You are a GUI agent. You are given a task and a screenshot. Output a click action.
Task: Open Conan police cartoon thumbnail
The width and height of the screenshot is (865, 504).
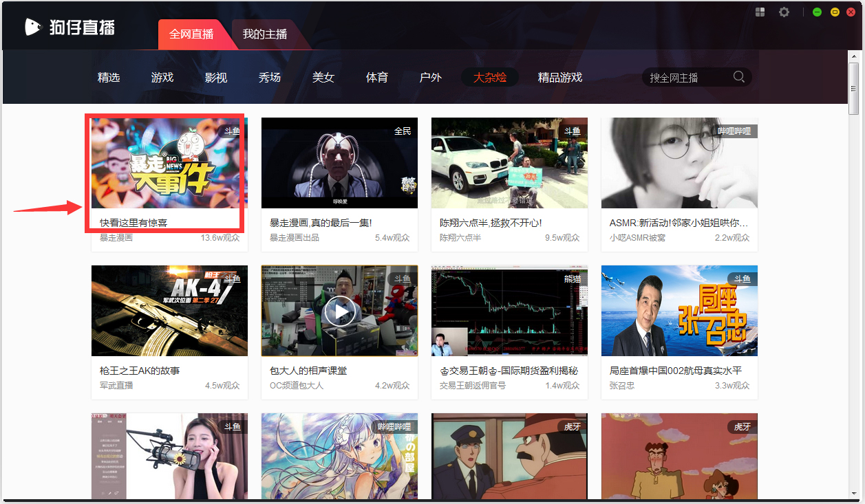pos(509,456)
